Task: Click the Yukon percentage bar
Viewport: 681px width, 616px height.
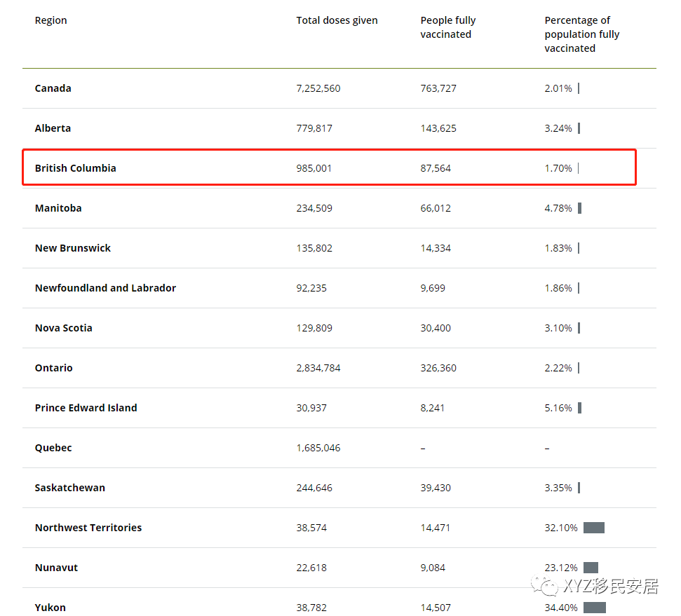Action: (x=594, y=608)
